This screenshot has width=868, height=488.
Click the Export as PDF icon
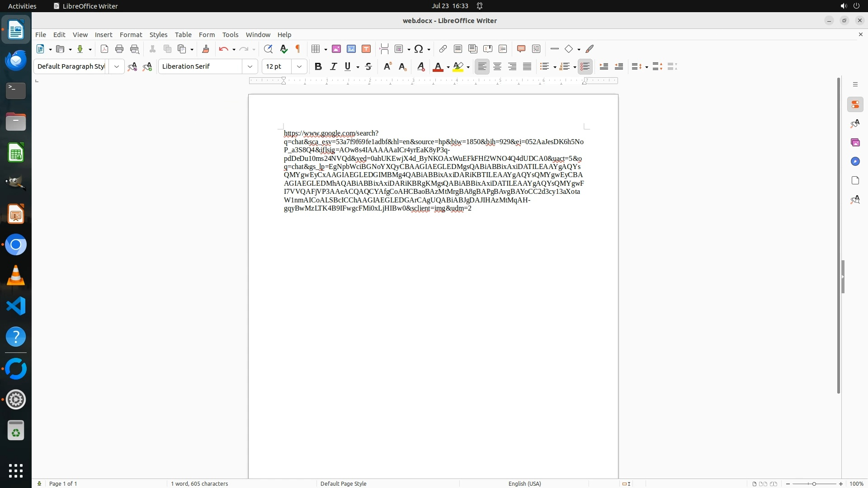pyautogui.click(x=104, y=49)
